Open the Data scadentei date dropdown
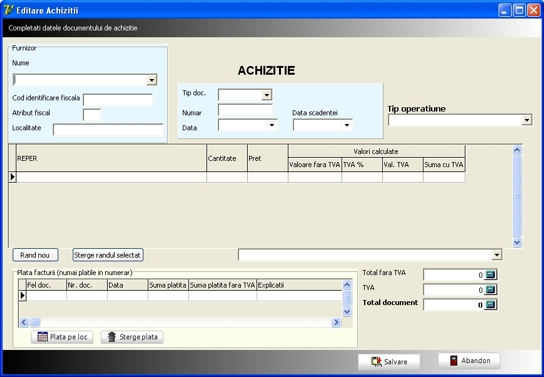 (x=347, y=125)
